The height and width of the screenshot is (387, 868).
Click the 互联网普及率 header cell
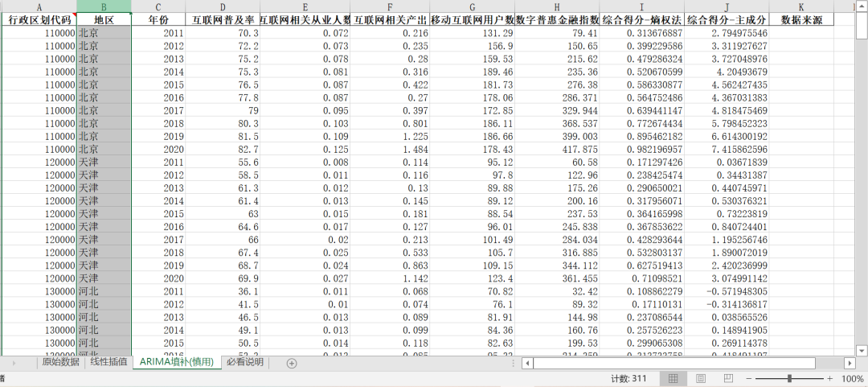click(223, 20)
